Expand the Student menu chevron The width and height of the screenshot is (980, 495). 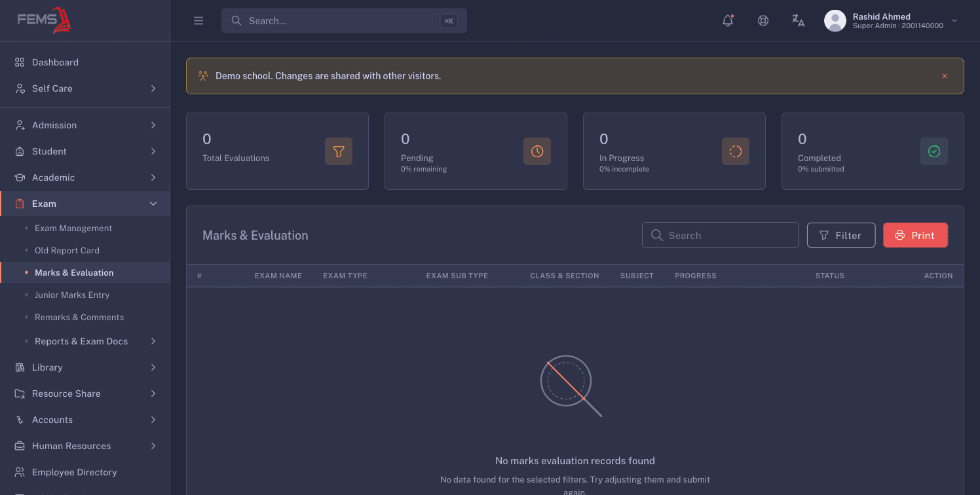coord(153,151)
